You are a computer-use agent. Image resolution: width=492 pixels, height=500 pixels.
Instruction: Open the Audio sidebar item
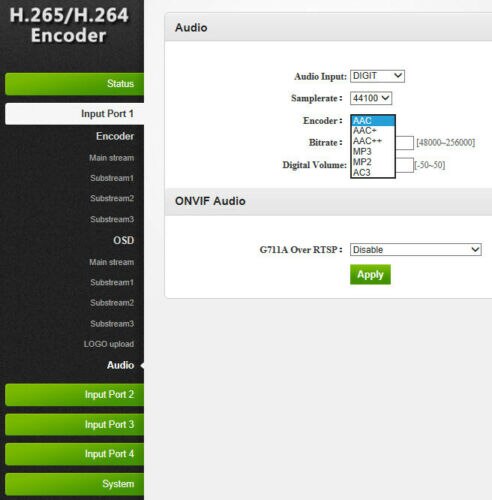pyautogui.click(x=120, y=365)
